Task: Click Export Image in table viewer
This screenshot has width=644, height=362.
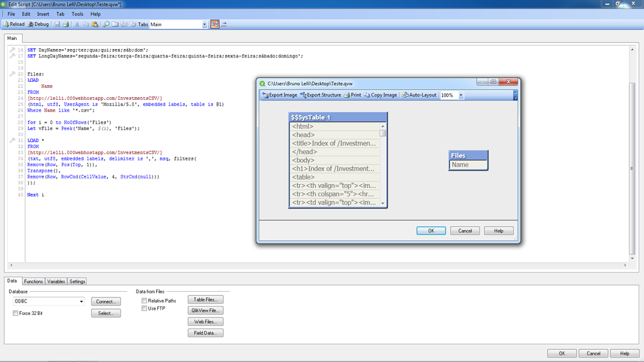Action: tap(280, 95)
